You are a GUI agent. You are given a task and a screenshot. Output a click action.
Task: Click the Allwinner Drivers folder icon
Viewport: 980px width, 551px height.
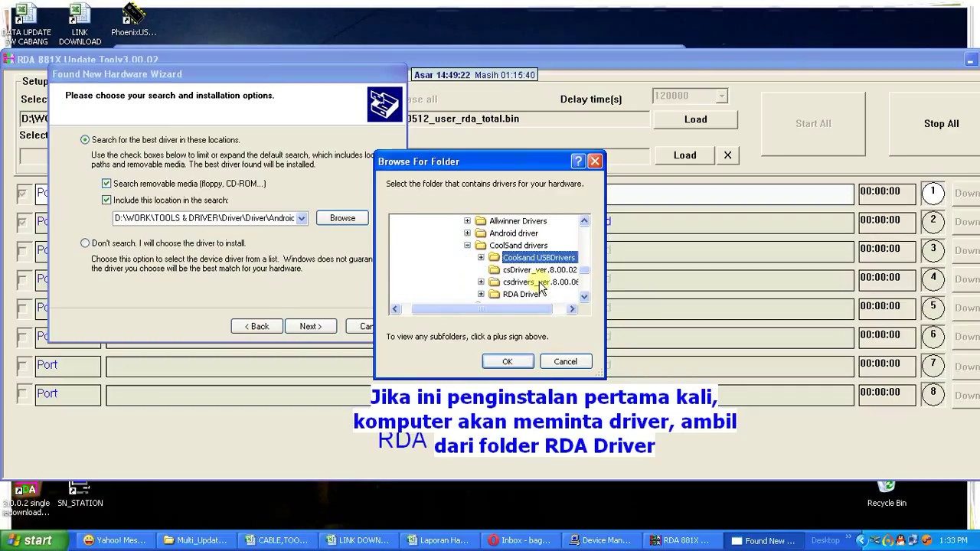(481, 221)
